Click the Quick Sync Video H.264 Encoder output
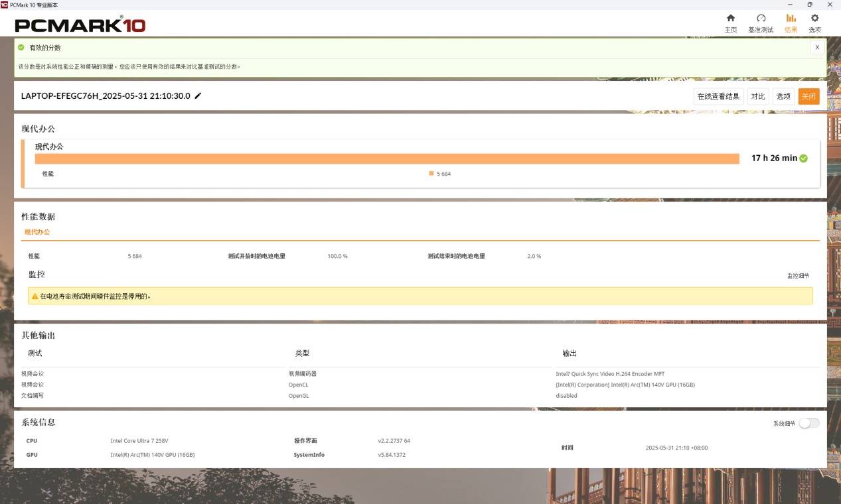 (x=610, y=374)
